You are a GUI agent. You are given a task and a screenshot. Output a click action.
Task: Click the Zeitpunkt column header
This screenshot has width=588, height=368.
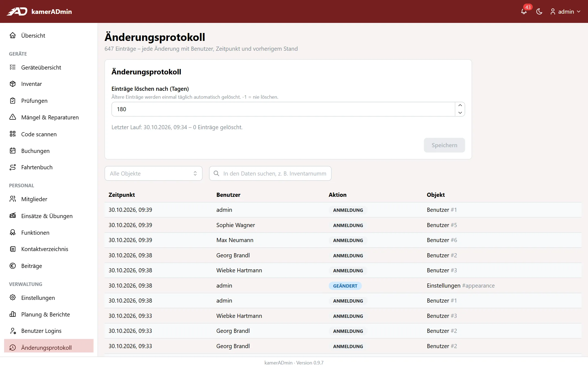tap(122, 195)
